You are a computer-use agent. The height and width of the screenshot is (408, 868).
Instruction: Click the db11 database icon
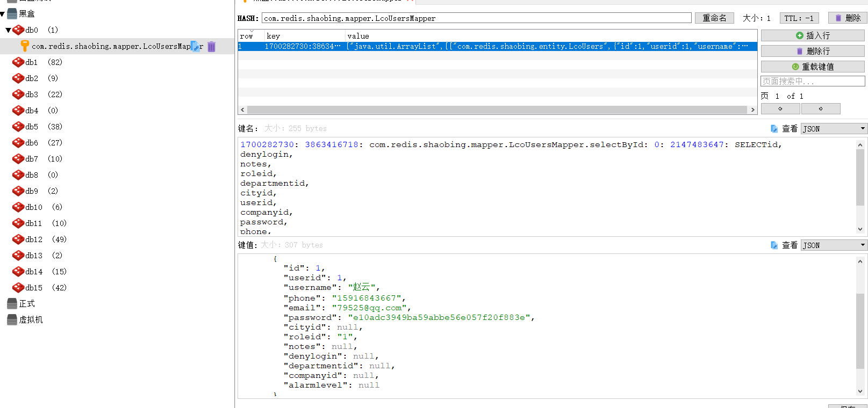click(x=18, y=223)
